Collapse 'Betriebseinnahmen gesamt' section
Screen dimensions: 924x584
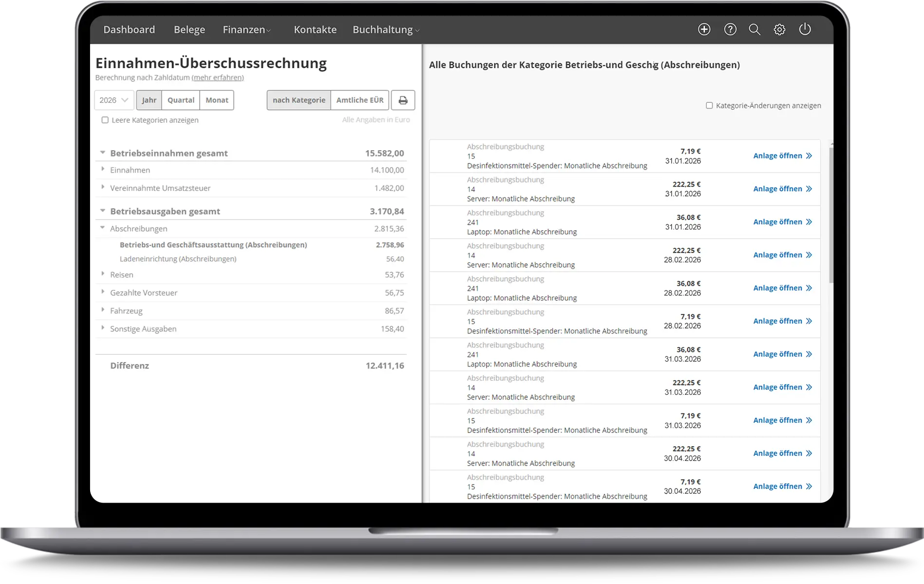[x=103, y=153]
